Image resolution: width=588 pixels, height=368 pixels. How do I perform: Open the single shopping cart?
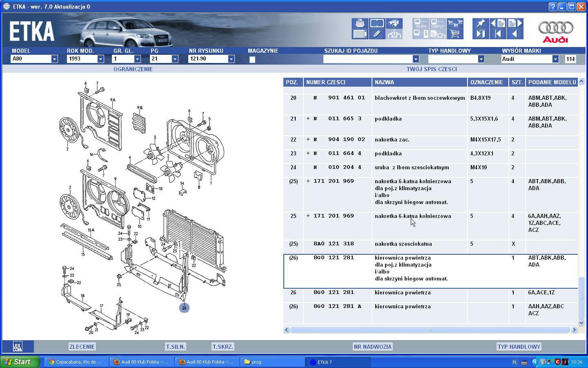click(x=455, y=34)
